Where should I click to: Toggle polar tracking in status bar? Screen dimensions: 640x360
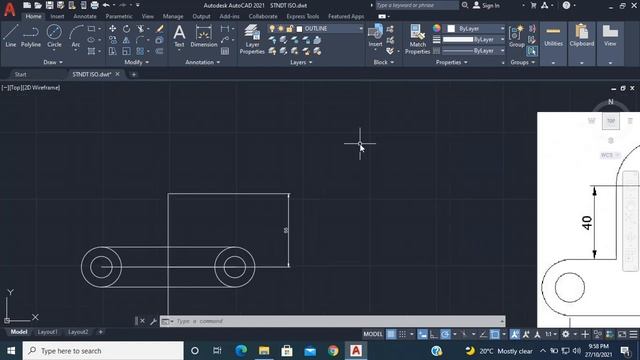[445, 334]
